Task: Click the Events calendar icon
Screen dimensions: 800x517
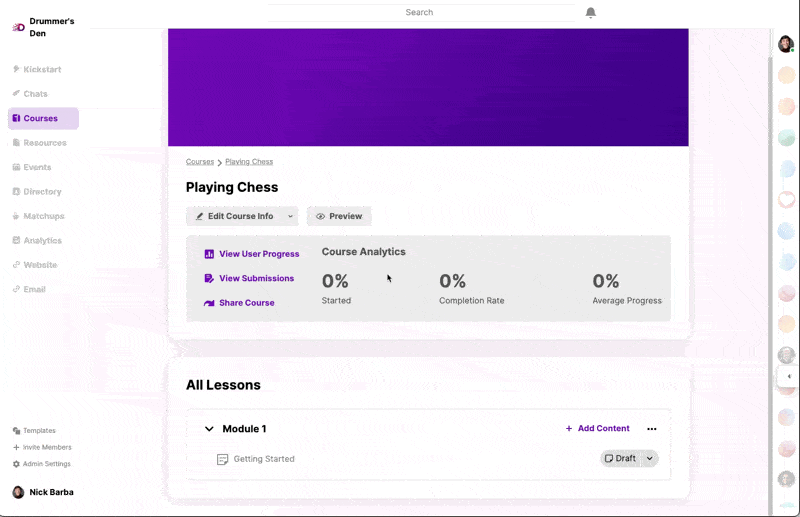Action: pyautogui.click(x=16, y=167)
